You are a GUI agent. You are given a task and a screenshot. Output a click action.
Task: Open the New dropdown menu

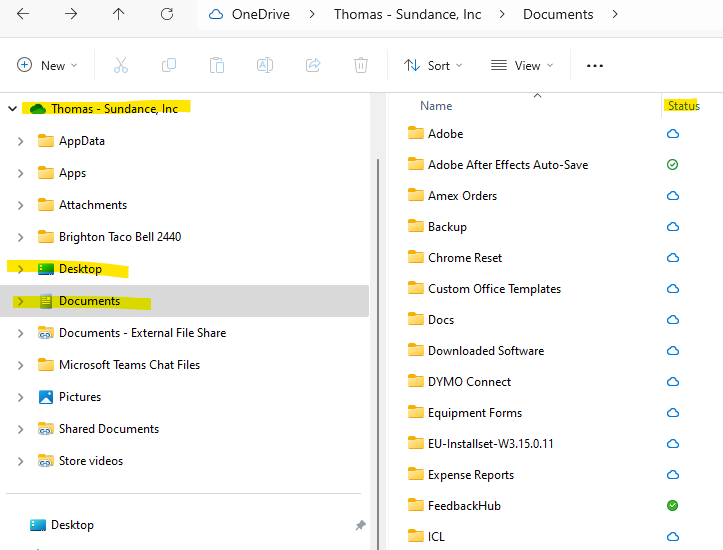[47, 65]
